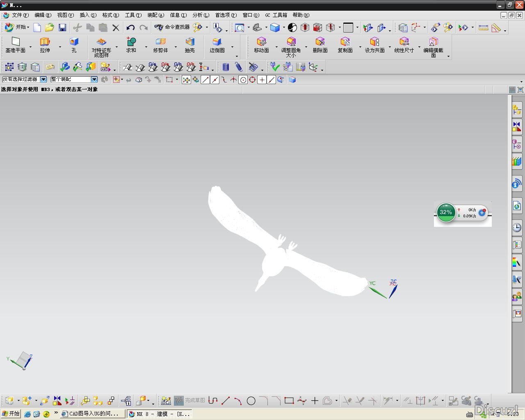Select the 拉伸 extrude tool
Viewport: 525px width, 420px height.
[x=45, y=45]
